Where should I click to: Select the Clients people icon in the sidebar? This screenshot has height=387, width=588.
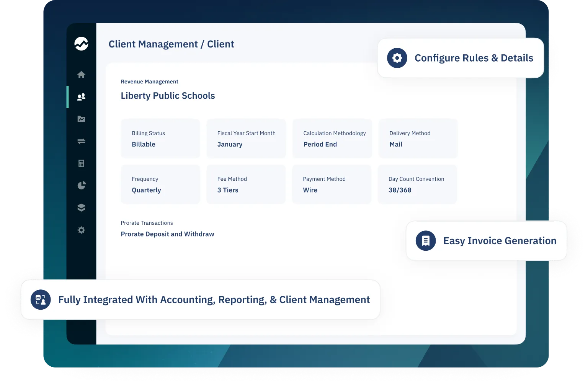coord(81,97)
